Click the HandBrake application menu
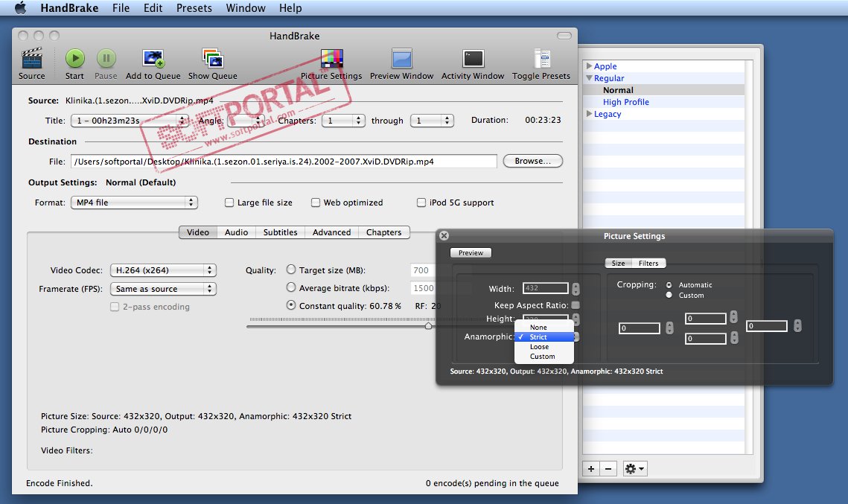Screen dimensions: 848x504 pyautogui.click(x=69, y=8)
